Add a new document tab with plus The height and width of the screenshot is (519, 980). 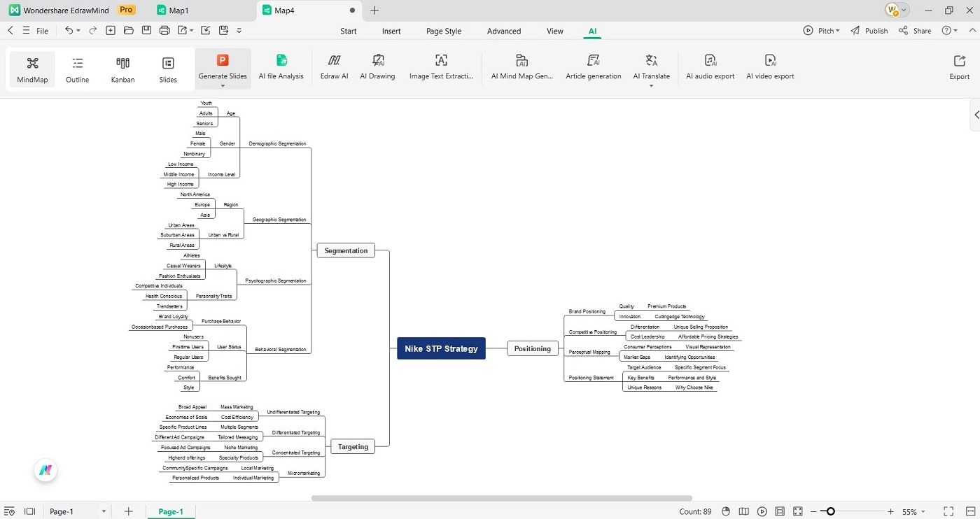(374, 10)
